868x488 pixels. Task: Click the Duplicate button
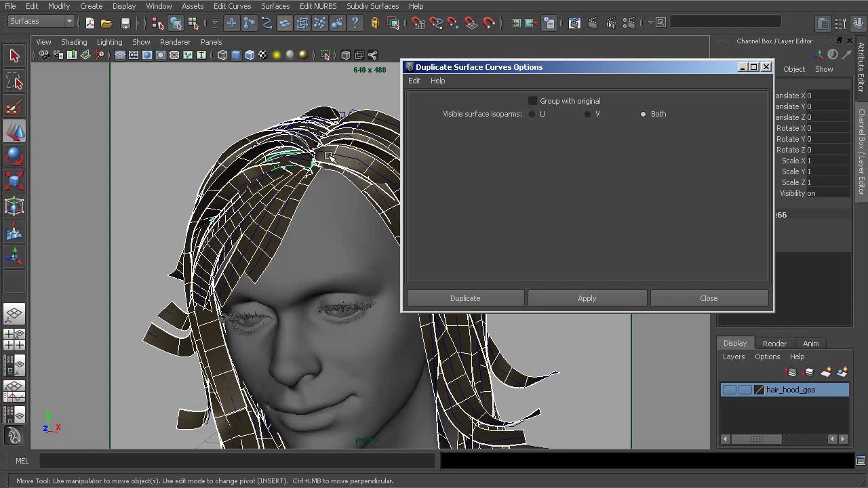465,298
